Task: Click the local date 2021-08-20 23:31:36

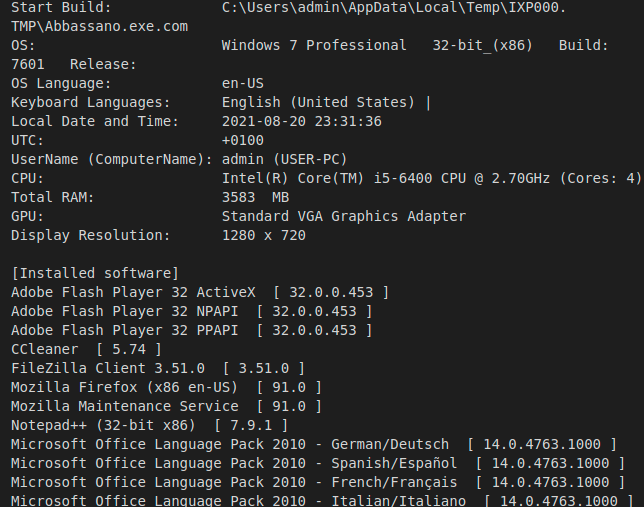Action: tap(301, 122)
